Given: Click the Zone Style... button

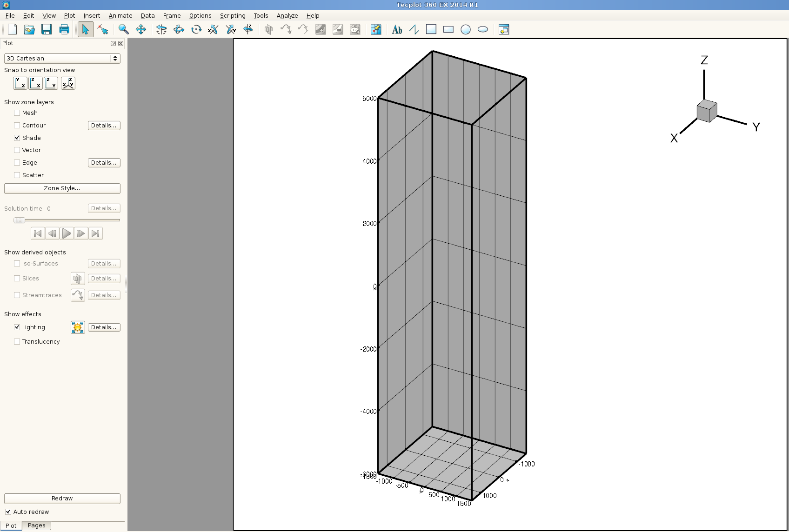Looking at the screenshot, I should coord(62,188).
